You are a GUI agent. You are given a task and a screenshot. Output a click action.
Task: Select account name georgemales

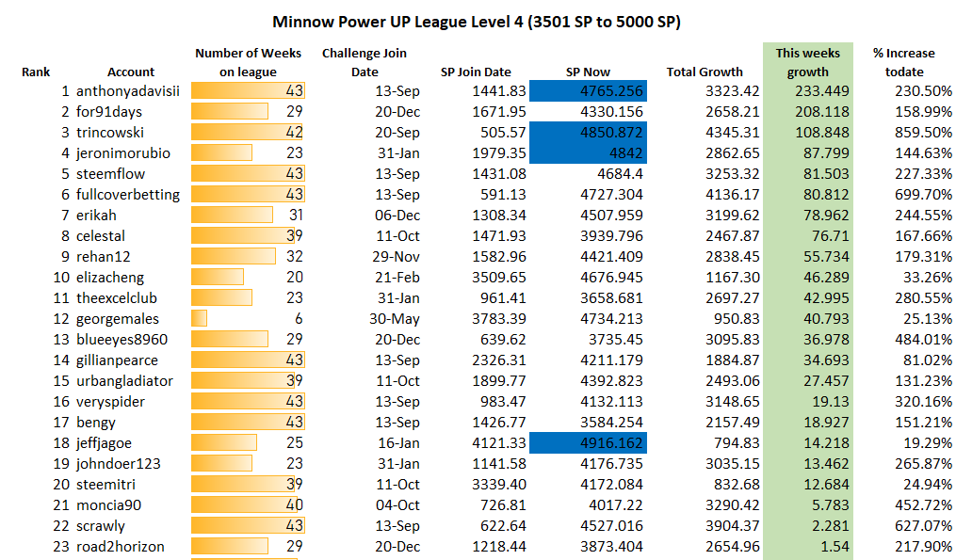coord(118,319)
